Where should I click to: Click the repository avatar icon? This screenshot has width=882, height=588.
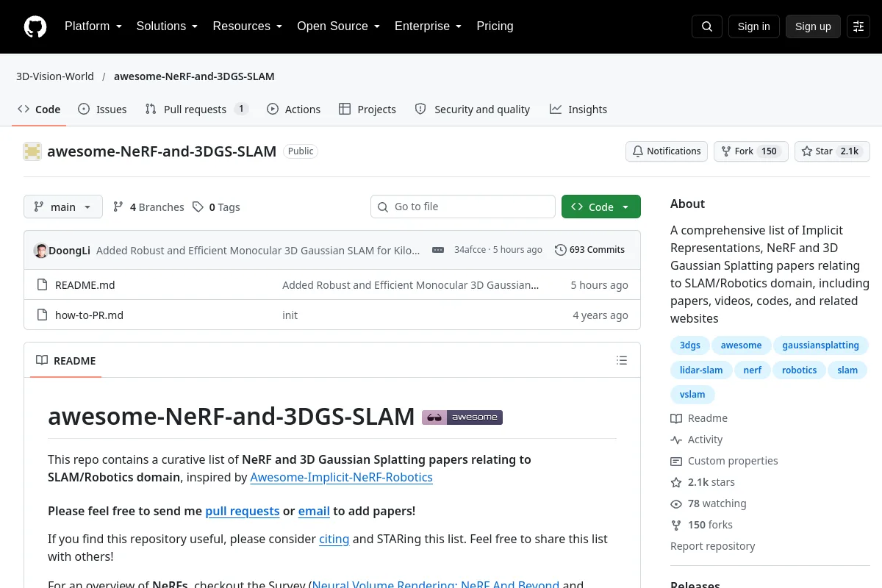pos(32,151)
